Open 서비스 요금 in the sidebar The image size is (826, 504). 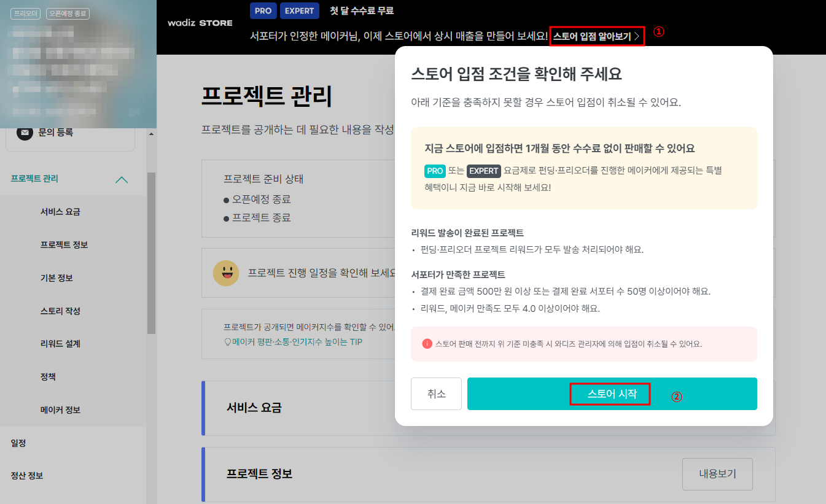60,212
